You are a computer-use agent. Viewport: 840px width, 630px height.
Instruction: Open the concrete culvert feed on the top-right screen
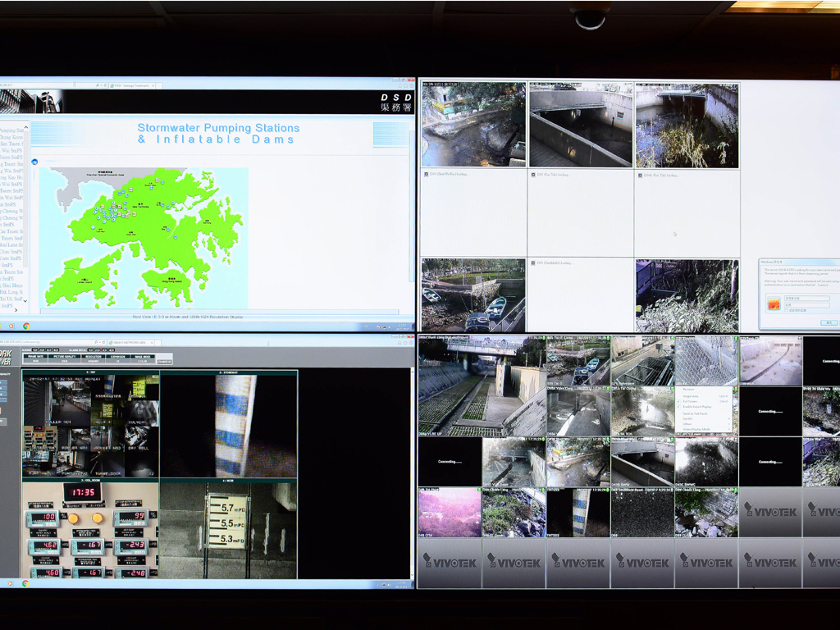pyautogui.click(x=581, y=125)
